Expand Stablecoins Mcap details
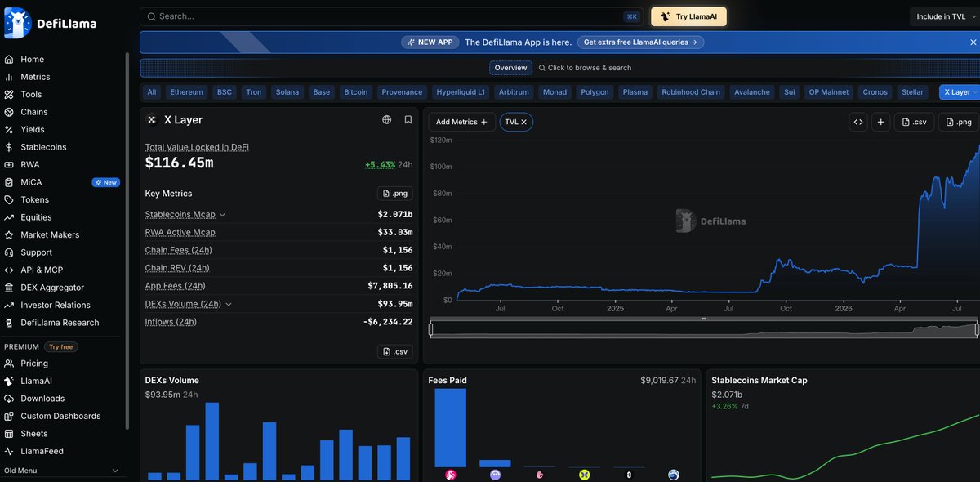This screenshot has width=980, height=482. 222,215
